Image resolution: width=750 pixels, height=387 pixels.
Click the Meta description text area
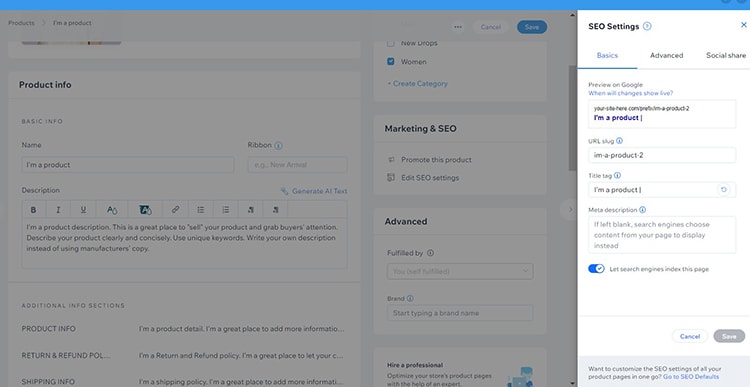click(x=662, y=235)
